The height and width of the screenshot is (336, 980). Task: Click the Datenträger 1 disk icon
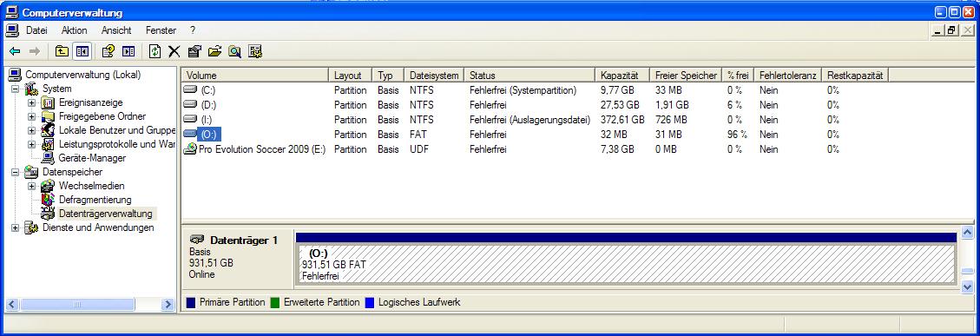198,240
